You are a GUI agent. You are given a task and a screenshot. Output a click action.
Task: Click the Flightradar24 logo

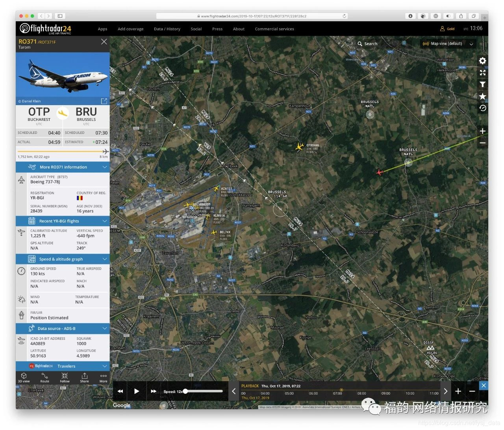click(45, 29)
